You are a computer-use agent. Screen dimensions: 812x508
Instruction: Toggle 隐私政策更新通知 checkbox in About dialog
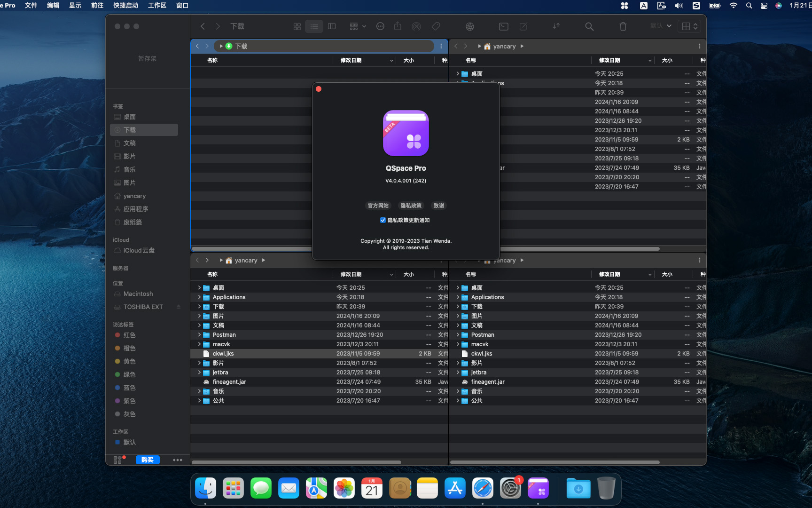pos(383,220)
